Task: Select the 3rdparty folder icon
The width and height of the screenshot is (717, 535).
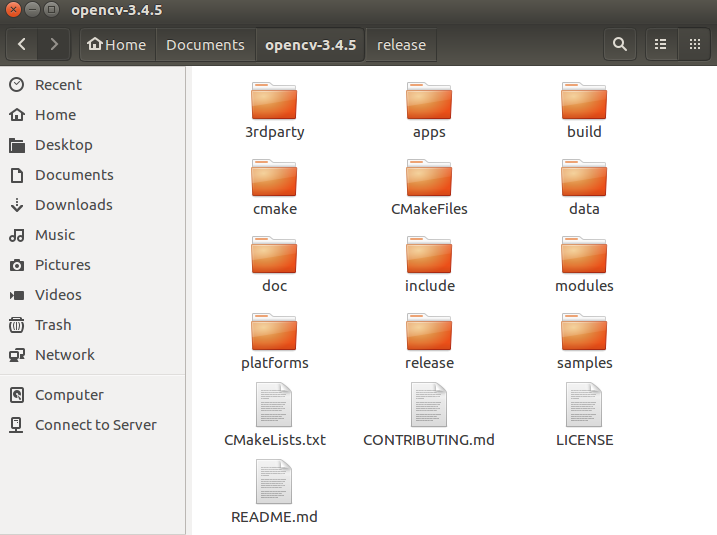Action: [274, 101]
